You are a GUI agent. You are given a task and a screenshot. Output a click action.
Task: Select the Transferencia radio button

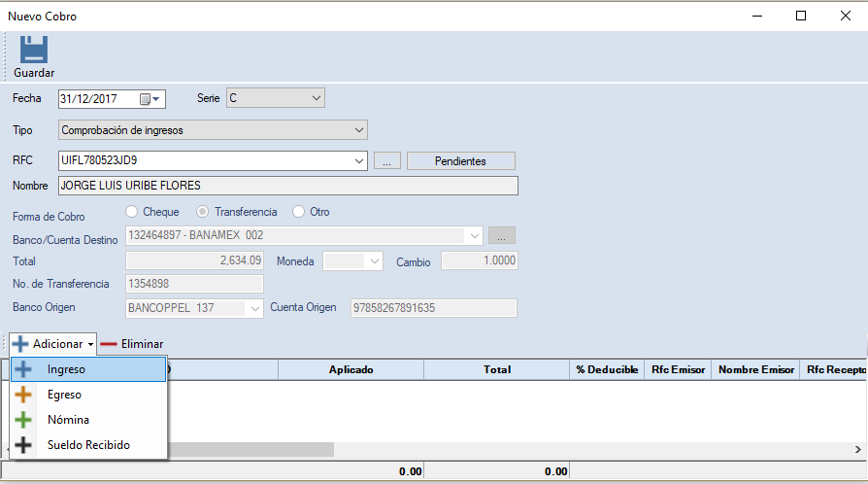(203, 211)
